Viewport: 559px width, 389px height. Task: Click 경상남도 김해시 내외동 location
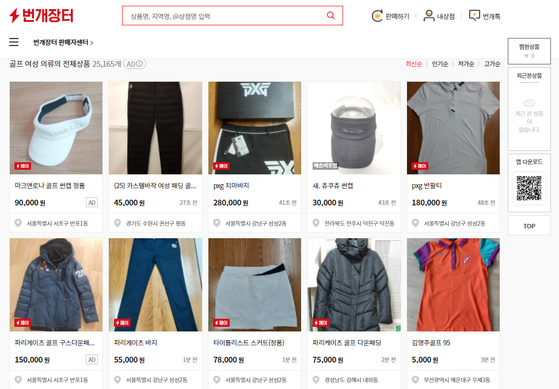[351, 380]
